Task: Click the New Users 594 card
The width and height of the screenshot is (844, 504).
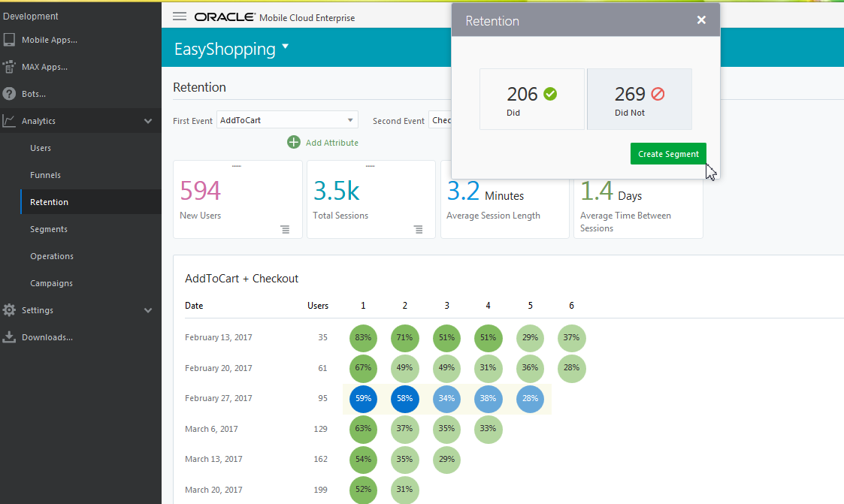Action: [237, 199]
